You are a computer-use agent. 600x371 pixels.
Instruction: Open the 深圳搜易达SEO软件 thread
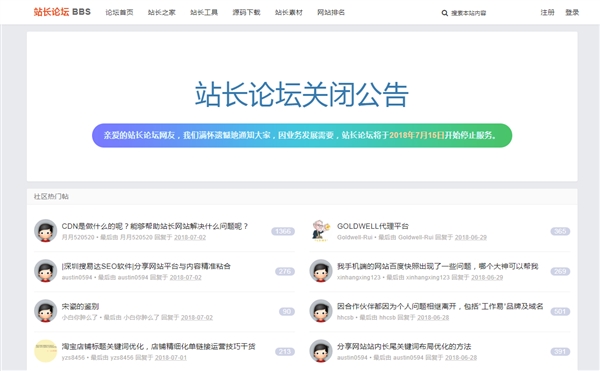coord(146,266)
